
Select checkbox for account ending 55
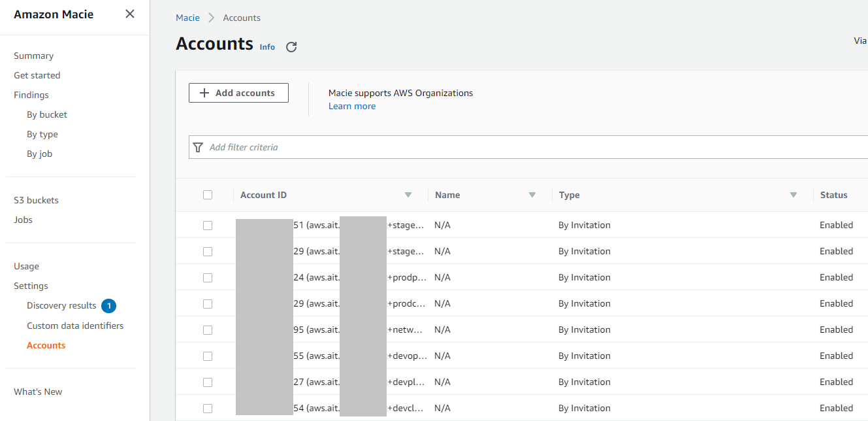click(x=208, y=356)
